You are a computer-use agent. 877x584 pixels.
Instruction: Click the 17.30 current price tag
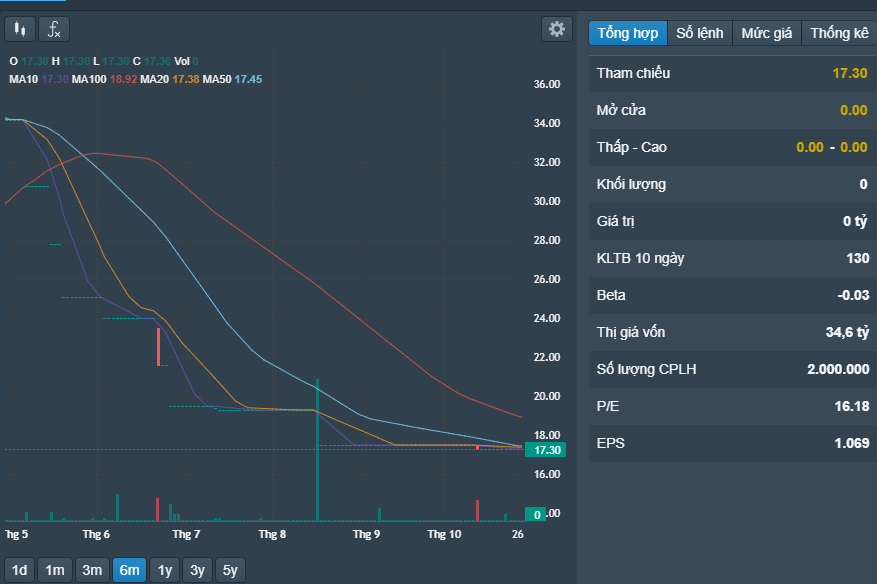547,450
